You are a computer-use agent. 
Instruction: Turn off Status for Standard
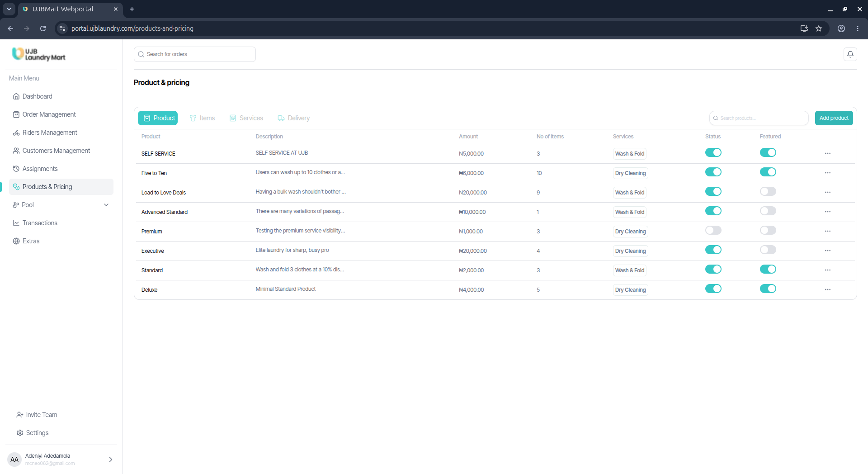coord(713,269)
